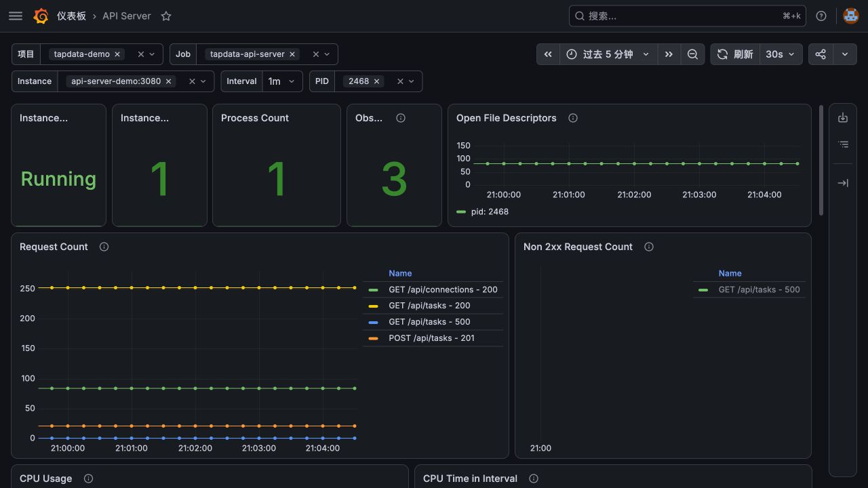Open the hamburger navigation menu

point(16,16)
